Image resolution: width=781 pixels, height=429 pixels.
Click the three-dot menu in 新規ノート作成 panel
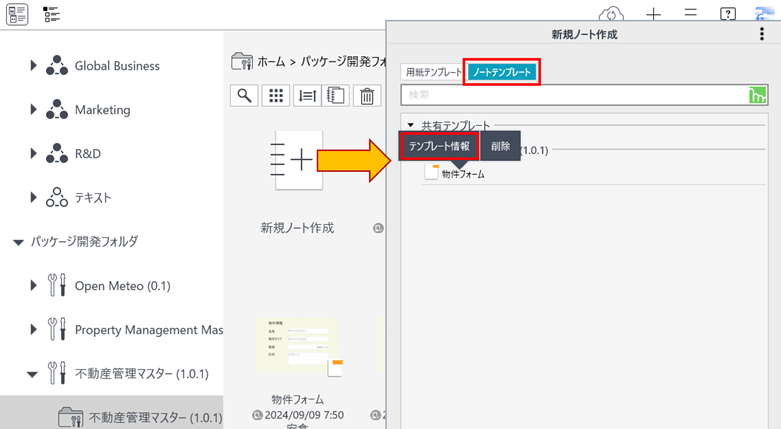[x=762, y=34]
